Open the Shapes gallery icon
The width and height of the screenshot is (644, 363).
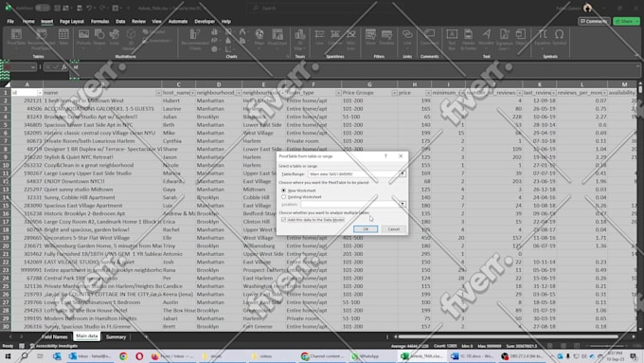click(99, 37)
